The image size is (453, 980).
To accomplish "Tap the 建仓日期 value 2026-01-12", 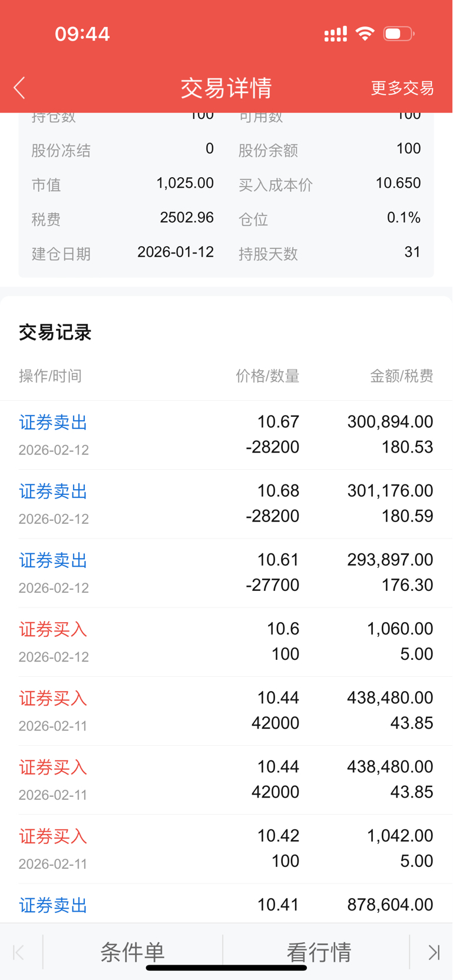I will click(x=176, y=253).
